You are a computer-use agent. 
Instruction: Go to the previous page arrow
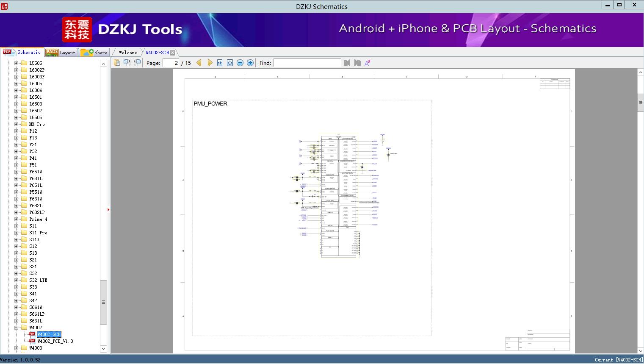click(199, 63)
